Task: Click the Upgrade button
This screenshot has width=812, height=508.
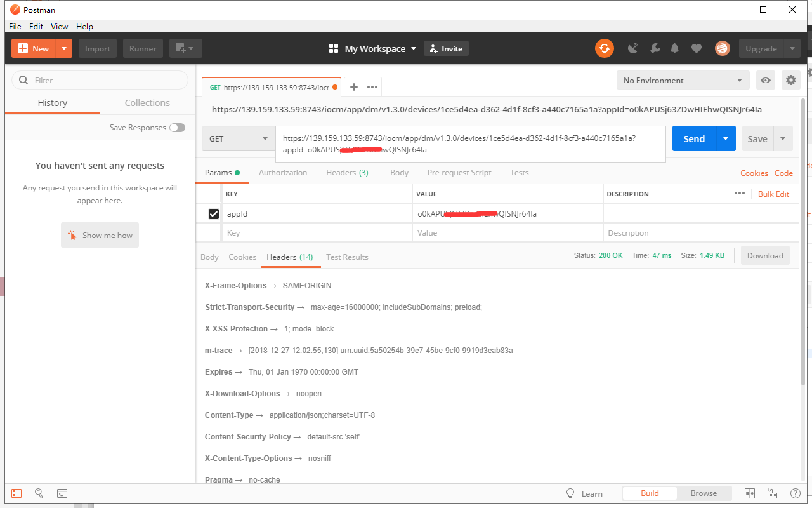Action: pos(761,48)
